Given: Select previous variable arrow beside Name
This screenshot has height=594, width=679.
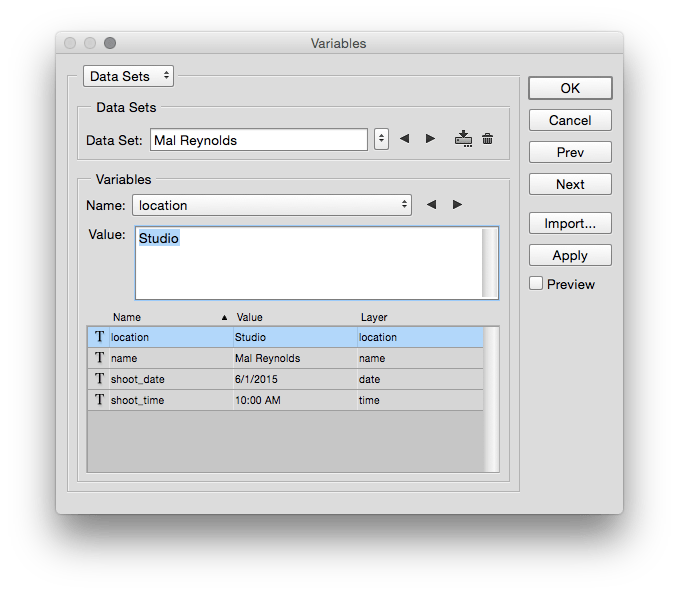Looking at the screenshot, I should tap(431, 205).
